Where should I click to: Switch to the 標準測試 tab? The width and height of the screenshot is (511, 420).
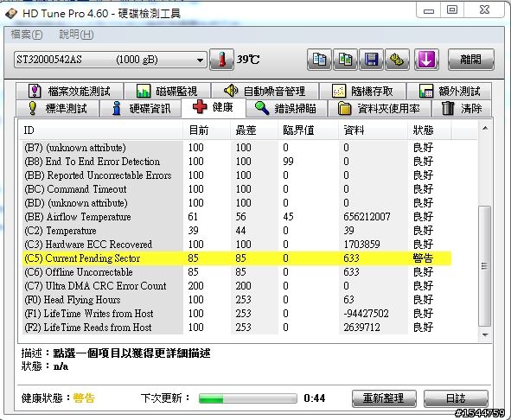coord(57,108)
